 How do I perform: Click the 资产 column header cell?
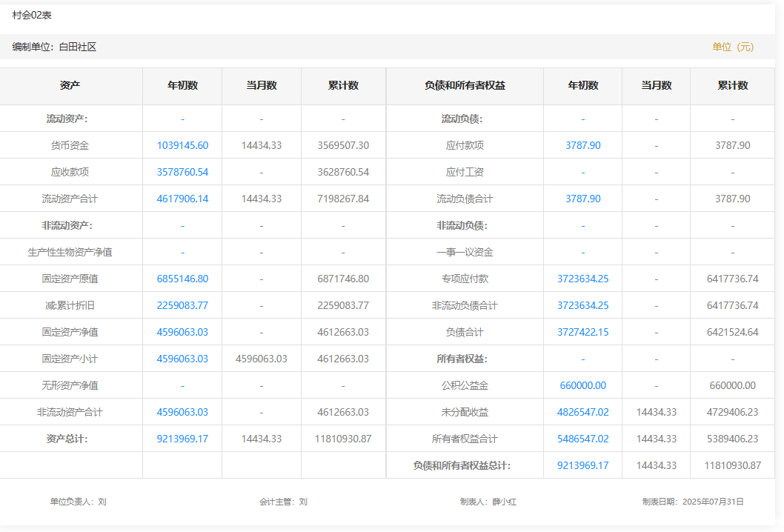coord(70,86)
